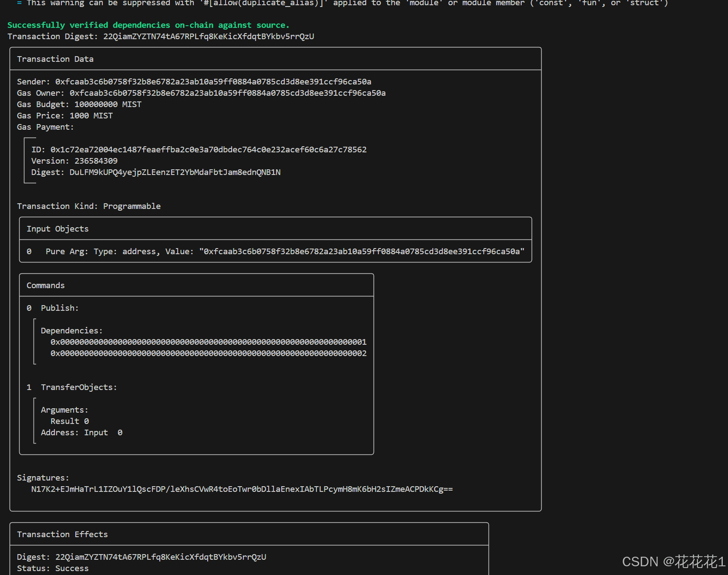
Task: Click the TransferObjects command label
Action: coord(79,387)
